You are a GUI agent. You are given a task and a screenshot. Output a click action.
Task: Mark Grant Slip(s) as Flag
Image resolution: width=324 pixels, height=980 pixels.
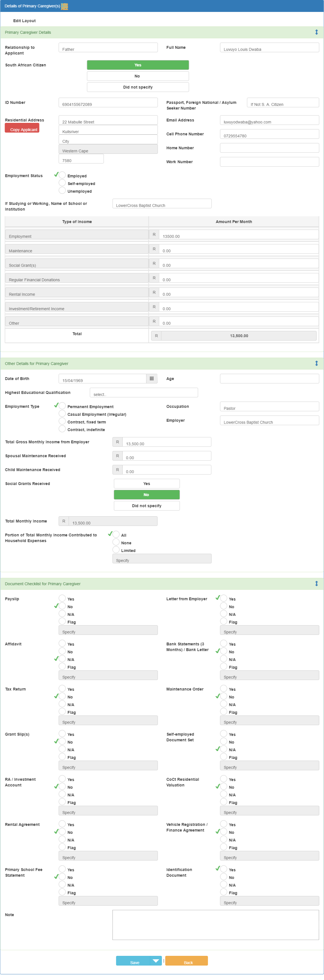click(x=62, y=756)
